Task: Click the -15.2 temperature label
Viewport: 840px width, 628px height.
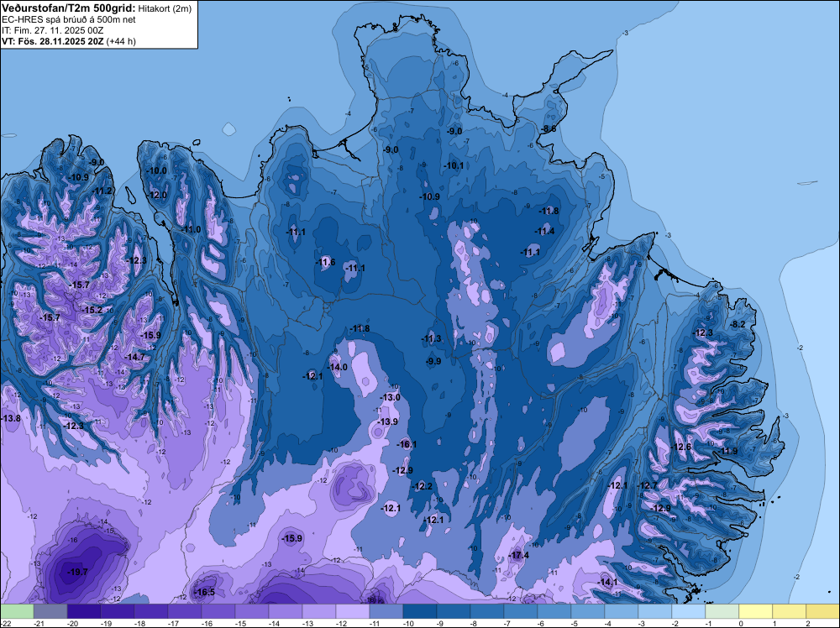Action: pyautogui.click(x=92, y=310)
